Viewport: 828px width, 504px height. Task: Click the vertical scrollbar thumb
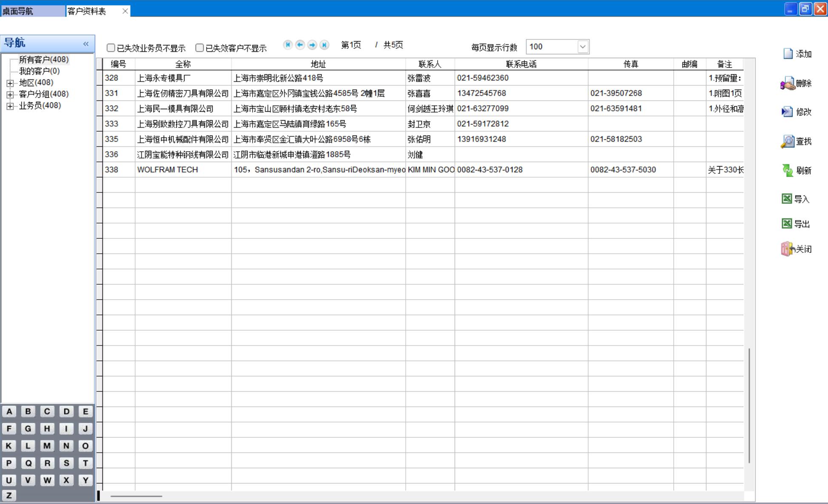point(749,406)
